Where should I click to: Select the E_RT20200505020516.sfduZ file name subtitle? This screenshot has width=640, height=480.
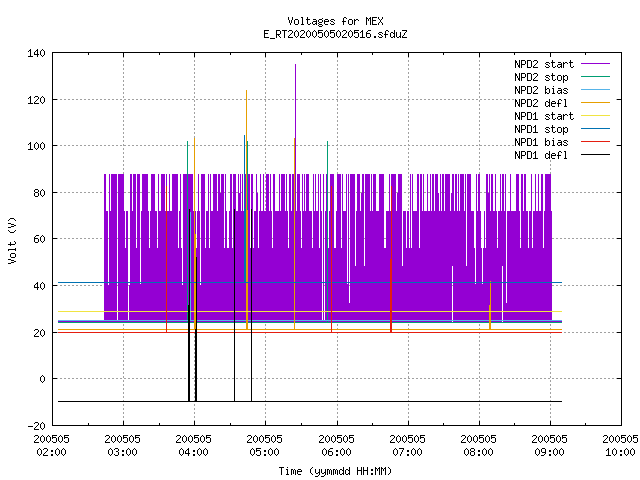pyautogui.click(x=335, y=34)
